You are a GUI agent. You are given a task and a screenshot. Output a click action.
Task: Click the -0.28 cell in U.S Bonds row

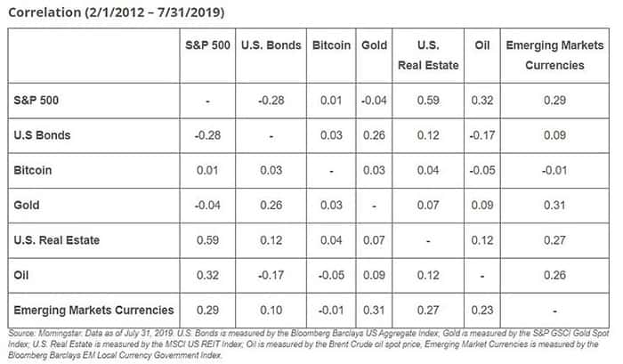(x=207, y=135)
